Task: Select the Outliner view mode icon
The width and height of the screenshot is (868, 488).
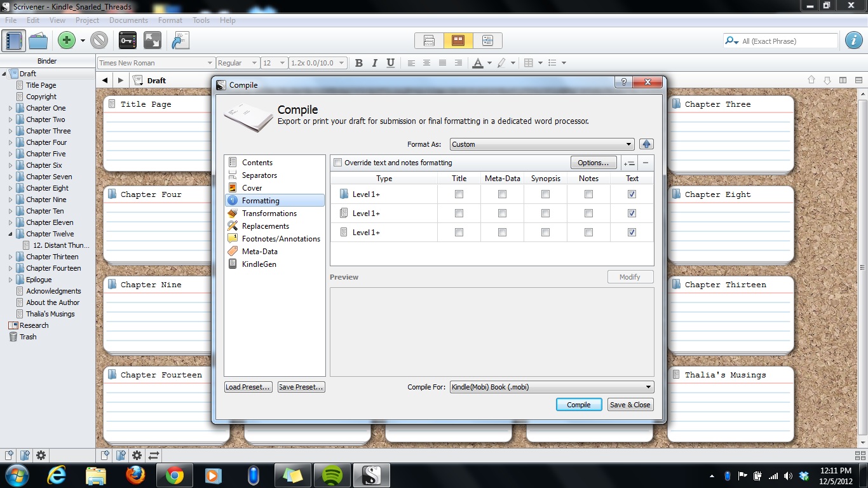Action: pos(487,41)
